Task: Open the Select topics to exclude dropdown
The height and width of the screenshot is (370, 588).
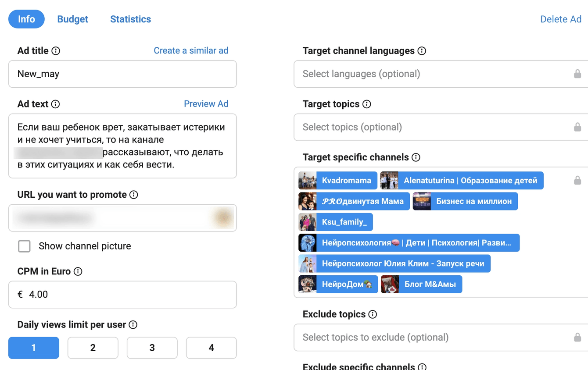Action: [x=434, y=338]
